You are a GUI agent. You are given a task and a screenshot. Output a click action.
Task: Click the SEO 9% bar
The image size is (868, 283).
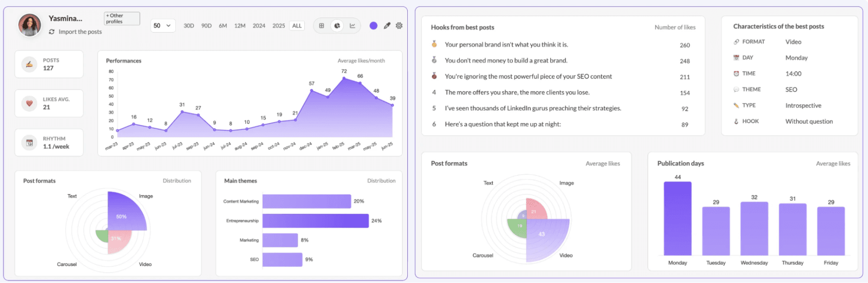[x=282, y=260]
